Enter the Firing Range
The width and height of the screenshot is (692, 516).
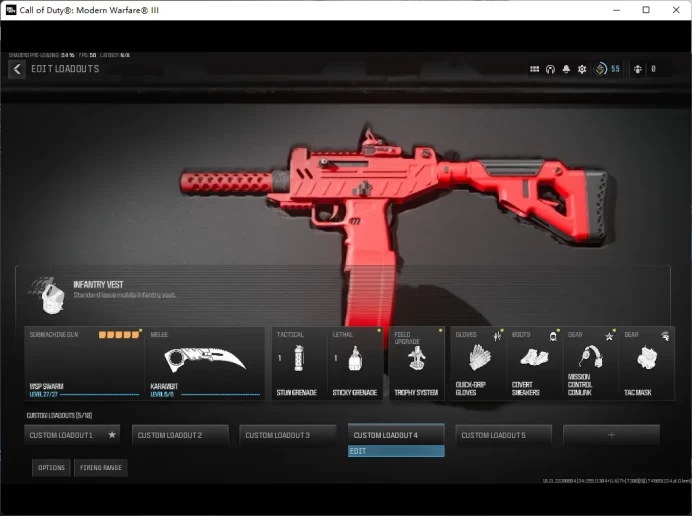101,468
